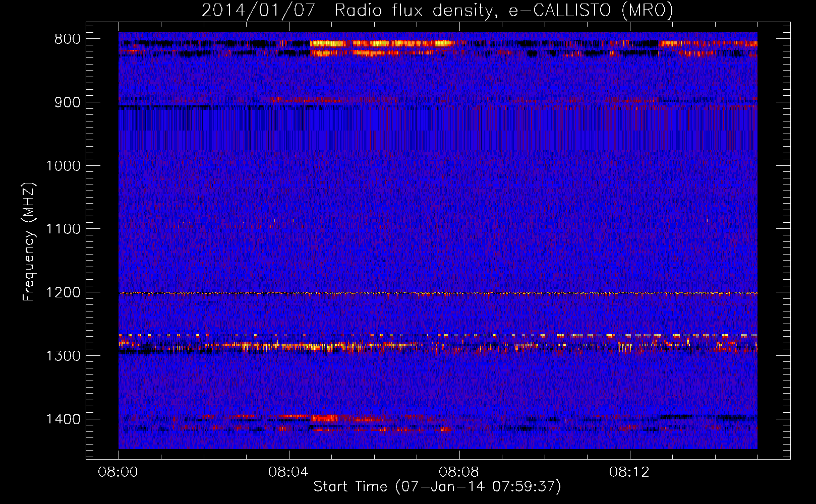Screen dimensions: 816x504
Task: Click the 08:08 time tick label
Action: [459, 472]
